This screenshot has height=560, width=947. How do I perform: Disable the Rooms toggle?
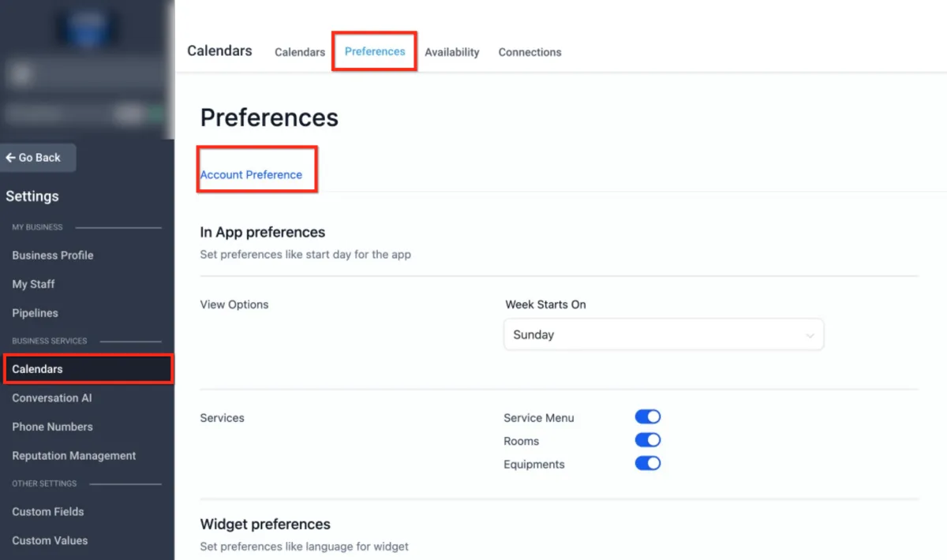click(x=648, y=440)
